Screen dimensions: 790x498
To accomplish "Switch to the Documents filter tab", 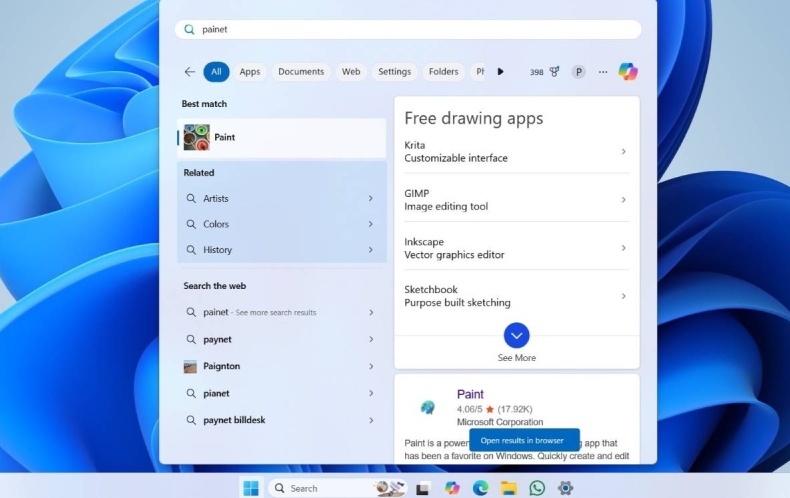I will point(301,72).
